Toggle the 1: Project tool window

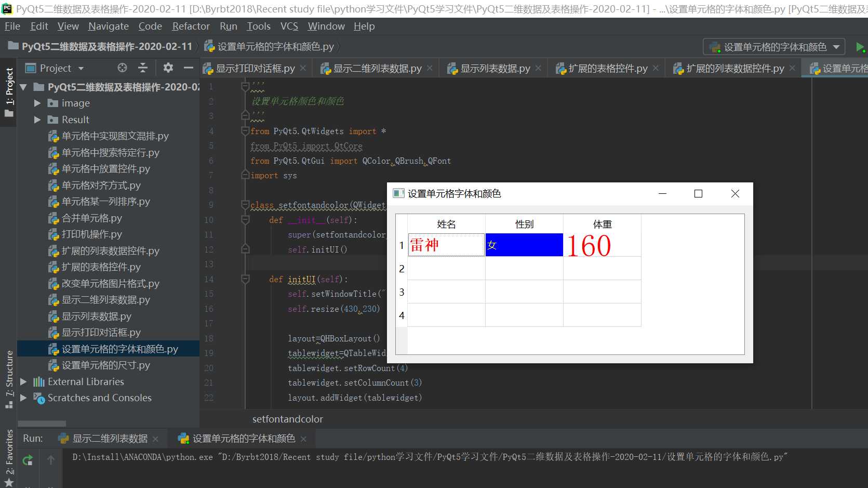coord(9,92)
